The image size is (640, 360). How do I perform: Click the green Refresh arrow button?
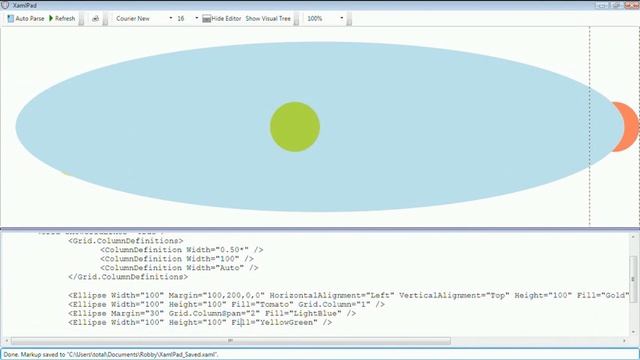(62, 18)
